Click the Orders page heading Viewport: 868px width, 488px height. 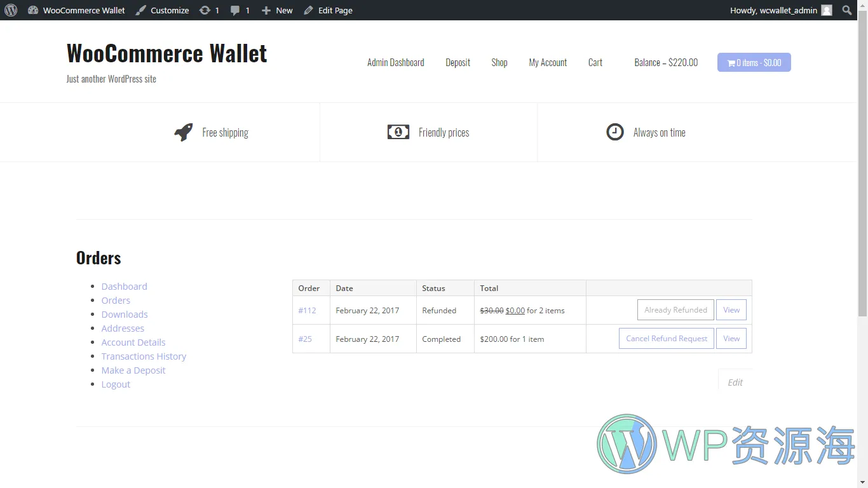tap(98, 258)
